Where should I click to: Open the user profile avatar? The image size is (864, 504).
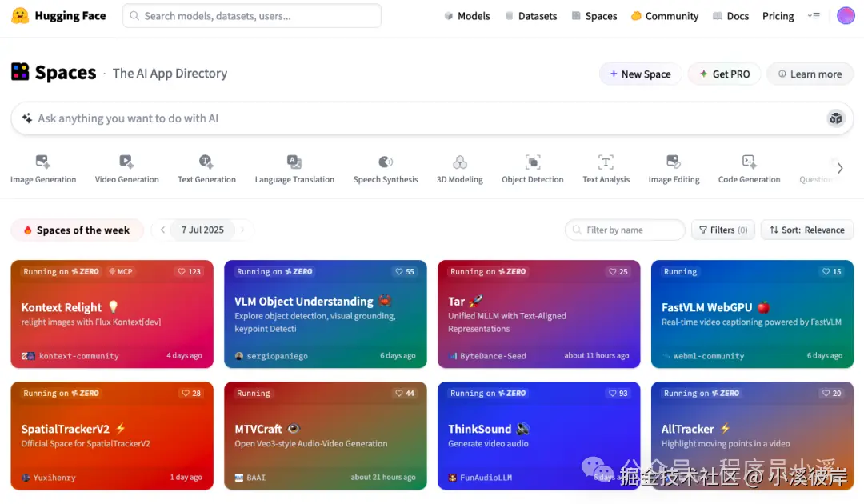coord(846,16)
